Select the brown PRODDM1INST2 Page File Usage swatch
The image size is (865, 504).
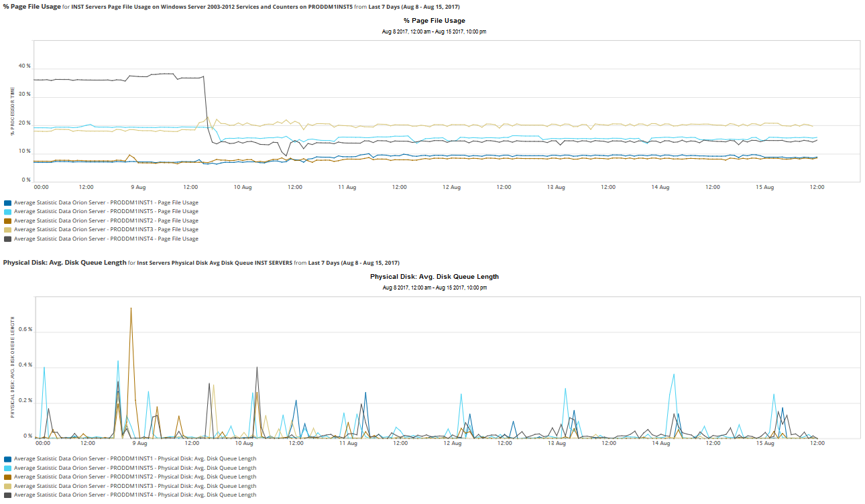pos(7,220)
